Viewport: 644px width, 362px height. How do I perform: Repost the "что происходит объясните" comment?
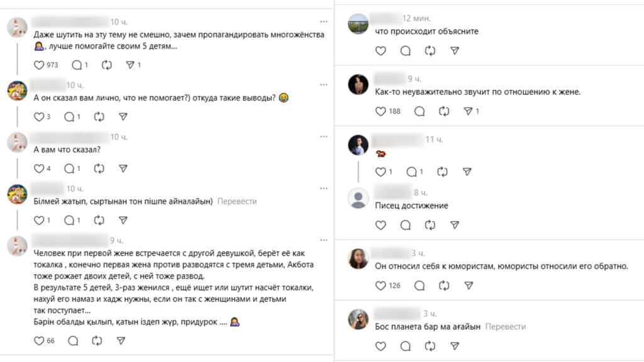[431, 51]
